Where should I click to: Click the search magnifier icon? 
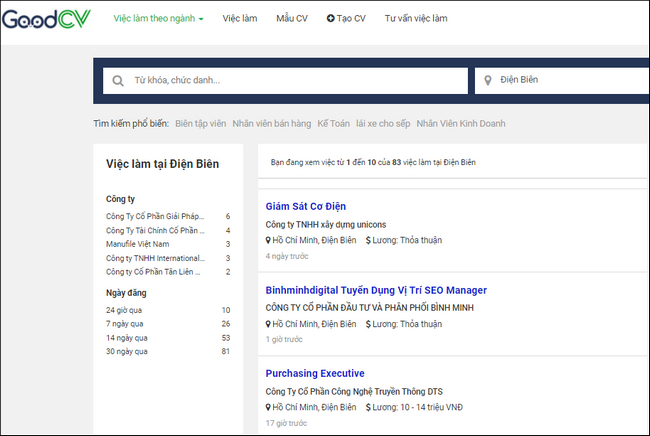(118, 80)
